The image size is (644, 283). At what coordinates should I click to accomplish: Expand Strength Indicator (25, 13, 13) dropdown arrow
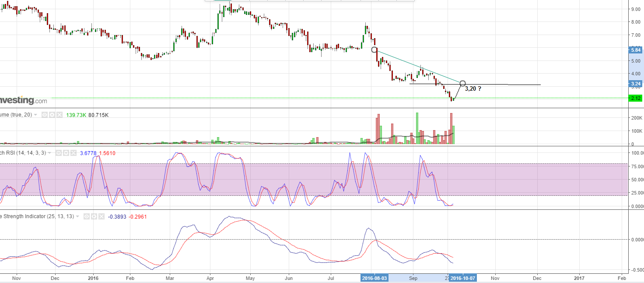[x=77, y=216]
